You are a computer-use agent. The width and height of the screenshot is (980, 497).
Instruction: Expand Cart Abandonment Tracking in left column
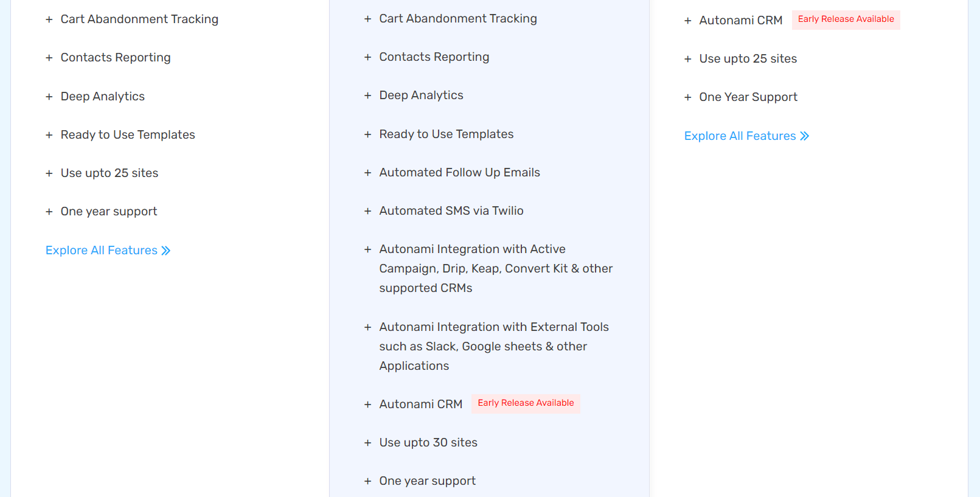[x=49, y=20]
